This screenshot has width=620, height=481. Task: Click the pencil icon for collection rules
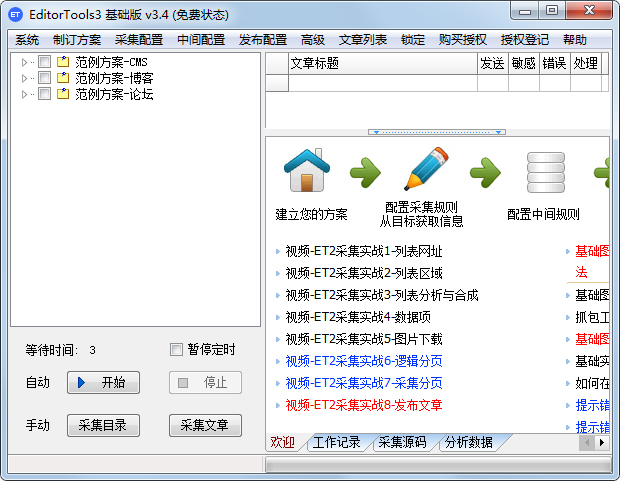pos(426,169)
